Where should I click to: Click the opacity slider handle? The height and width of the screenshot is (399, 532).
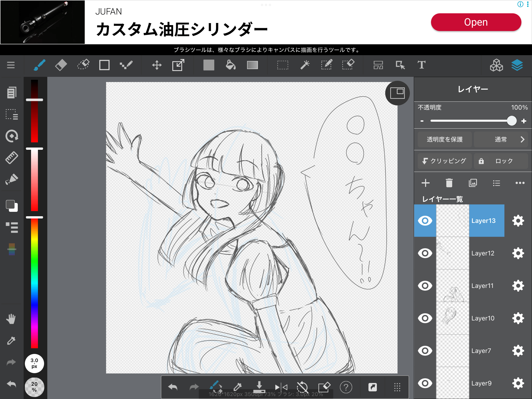pyautogui.click(x=512, y=121)
